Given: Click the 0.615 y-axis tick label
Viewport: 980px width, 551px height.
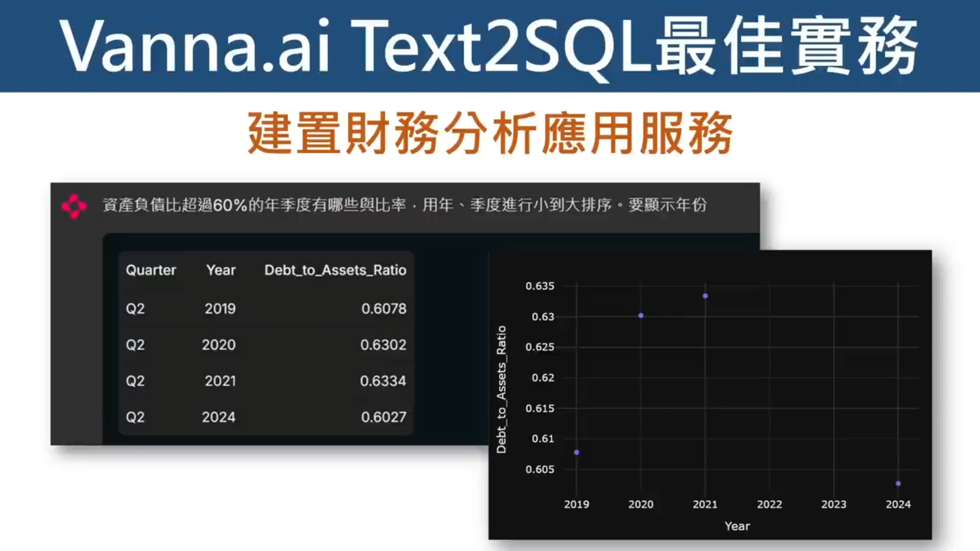Looking at the screenshot, I should tap(540, 409).
